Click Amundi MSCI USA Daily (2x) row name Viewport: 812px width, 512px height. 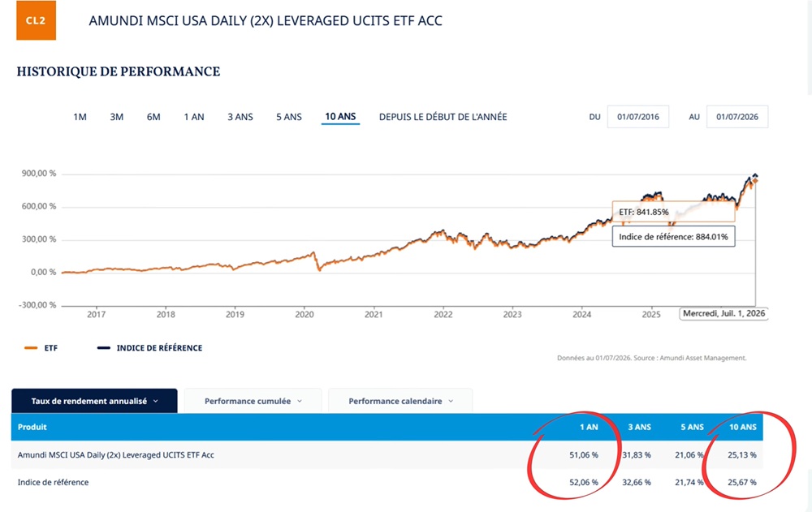tap(116, 455)
